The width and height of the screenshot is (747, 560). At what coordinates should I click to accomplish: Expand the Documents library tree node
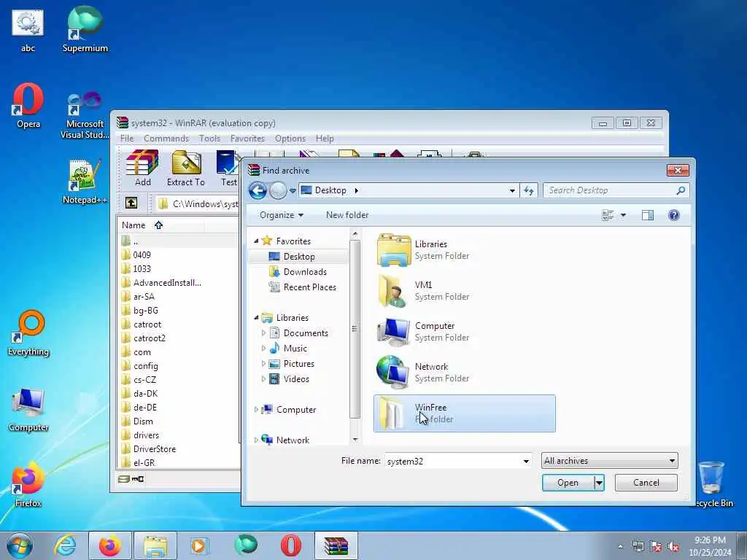(263, 332)
